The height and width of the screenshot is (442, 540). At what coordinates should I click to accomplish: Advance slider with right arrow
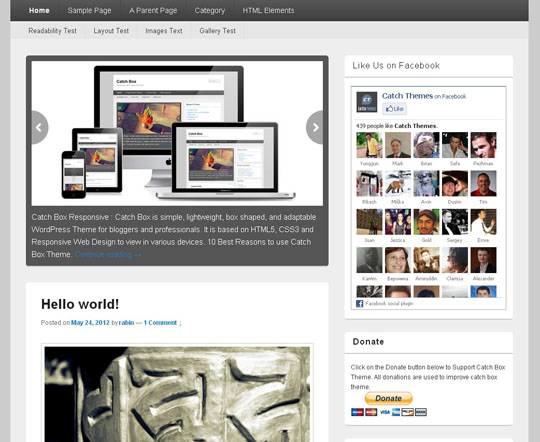tap(315, 127)
